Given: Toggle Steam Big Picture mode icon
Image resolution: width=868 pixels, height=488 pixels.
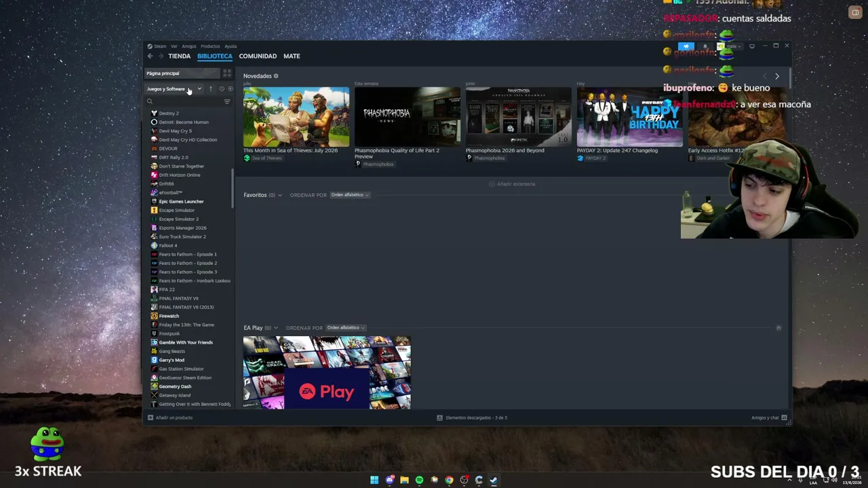Looking at the screenshot, I should click(x=752, y=46).
